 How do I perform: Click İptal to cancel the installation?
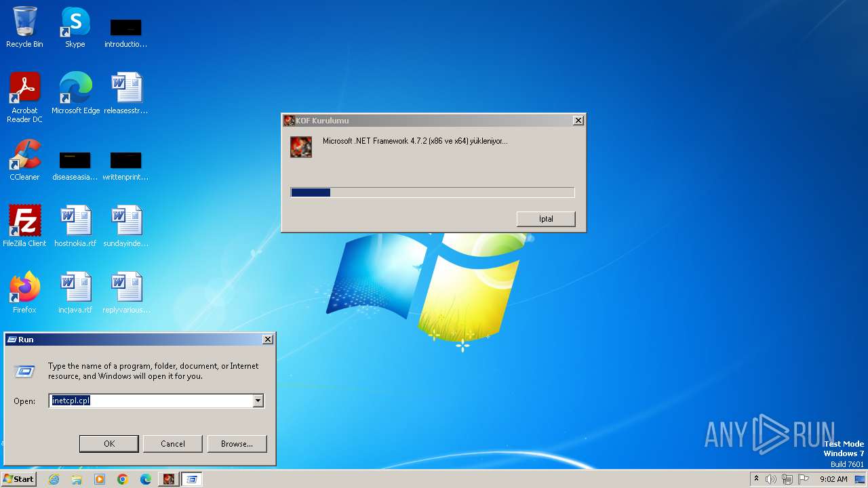tap(546, 219)
